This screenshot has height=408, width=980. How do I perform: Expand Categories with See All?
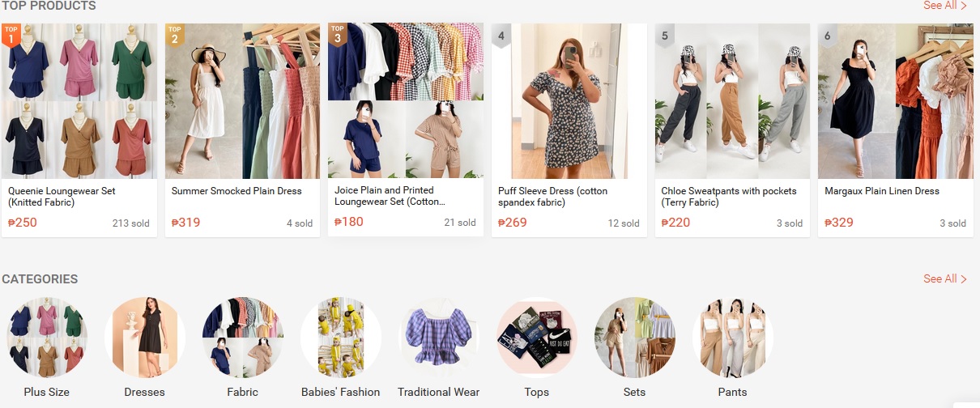pyautogui.click(x=944, y=278)
